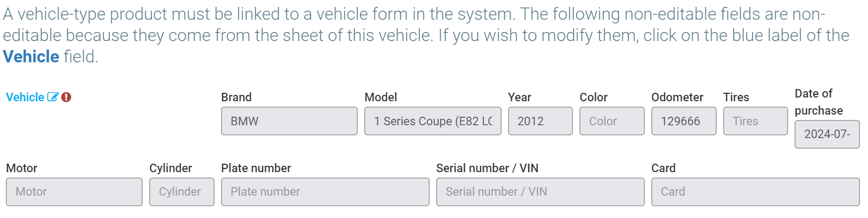Click the red warning icon beside Vehicle
Viewport: 868px width, 218px height.
(x=66, y=97)
